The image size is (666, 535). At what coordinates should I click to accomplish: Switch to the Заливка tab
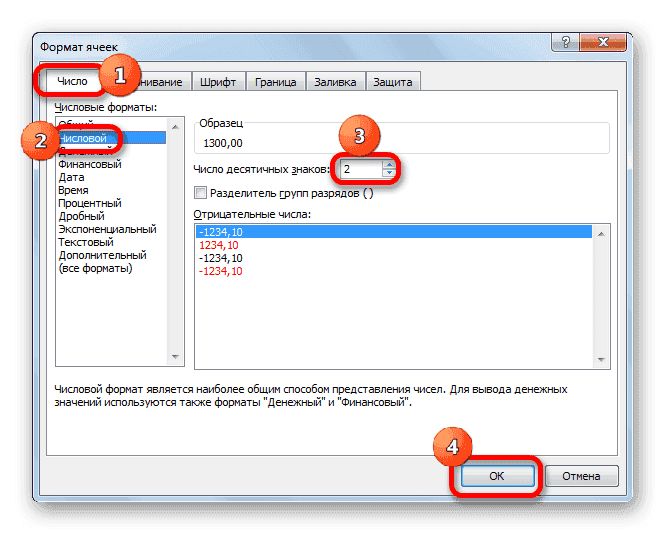335,82
